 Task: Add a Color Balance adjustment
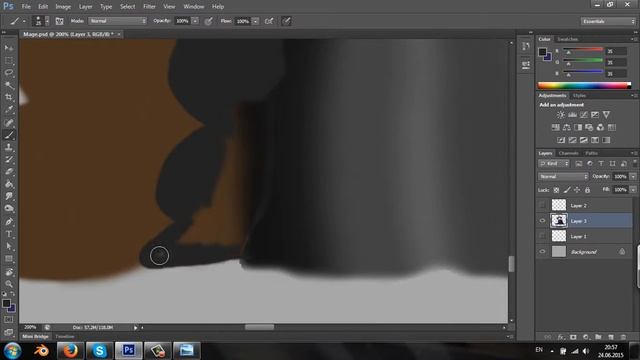pyautogui.click(x=567, y=127)
